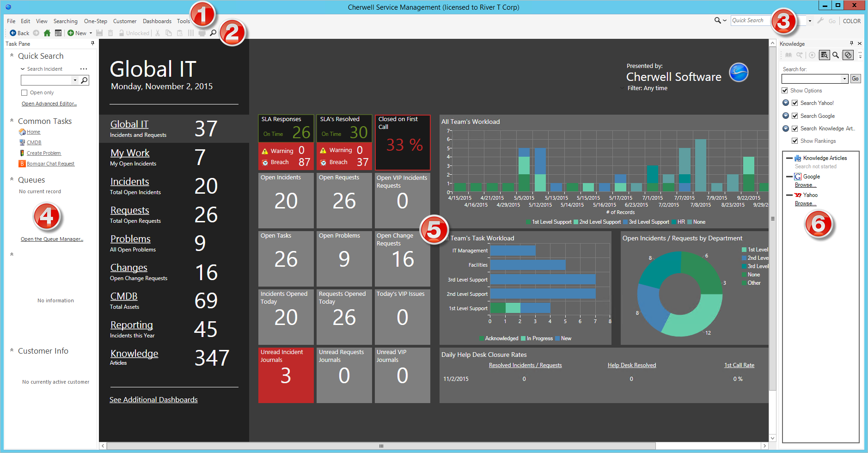Uncheck Search Knowledge Articles checkbox

pos(795,129)
